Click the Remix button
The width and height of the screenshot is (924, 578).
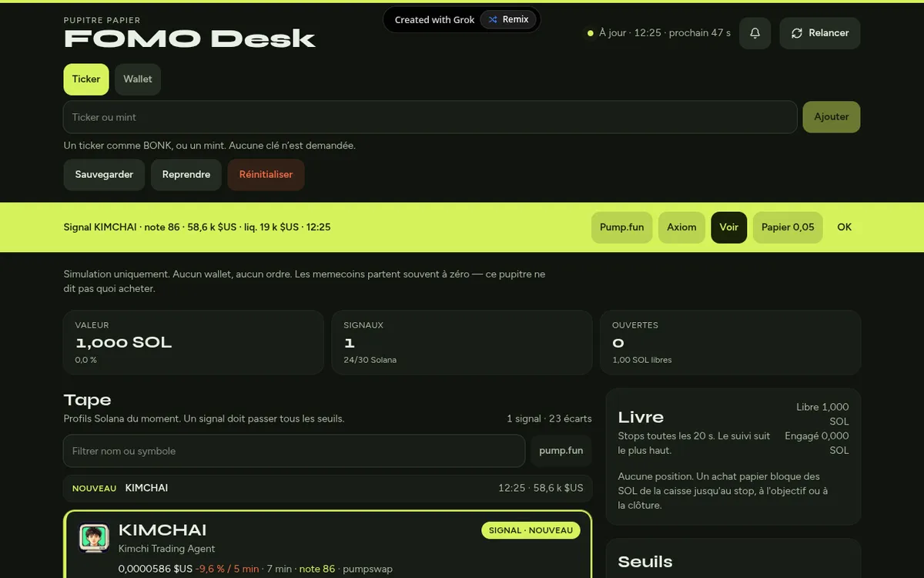click(x=508, y=19)
